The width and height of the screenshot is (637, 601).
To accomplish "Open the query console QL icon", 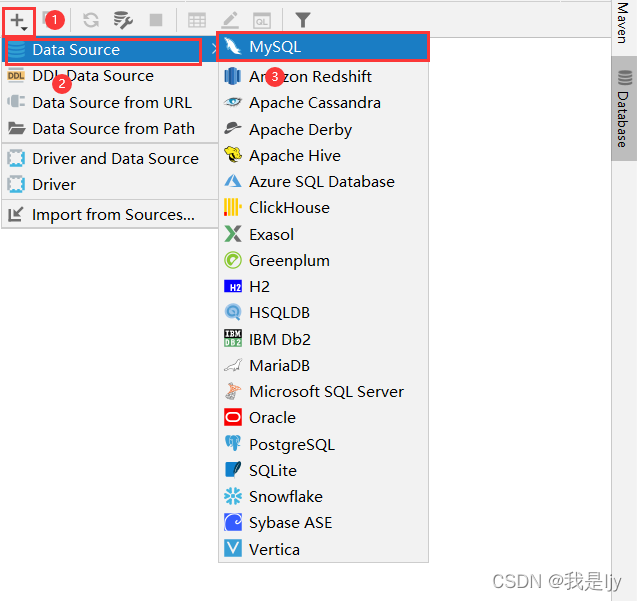I will tap(262, 21).
